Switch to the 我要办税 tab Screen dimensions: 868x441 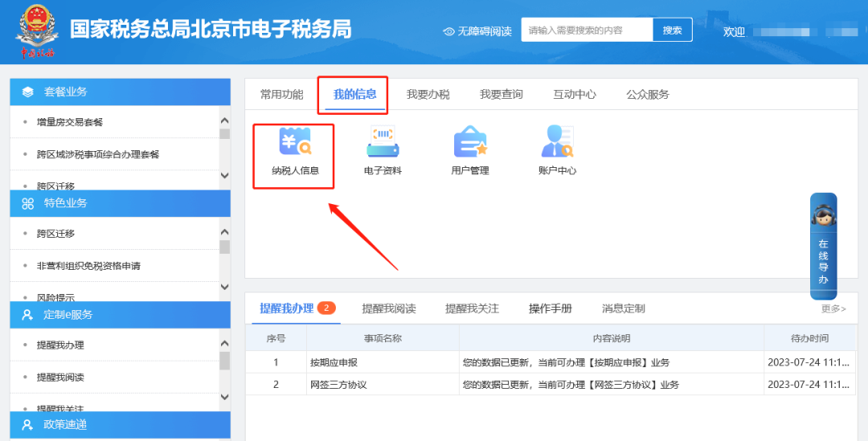click(x=428, y=94)
